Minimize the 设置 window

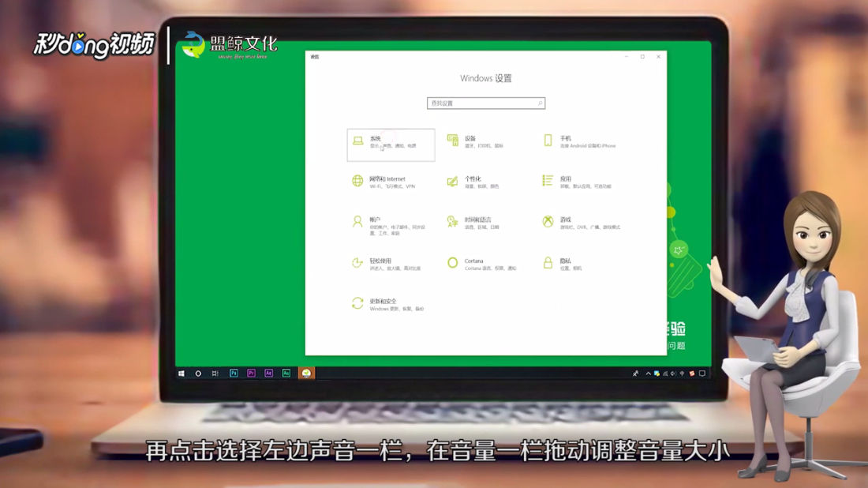(627, 57)
